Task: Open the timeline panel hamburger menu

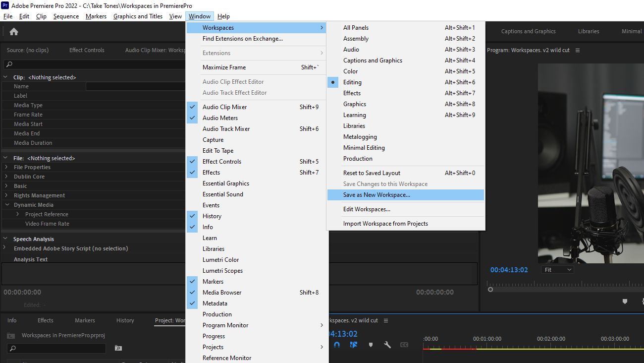Action: pos(386,320)
